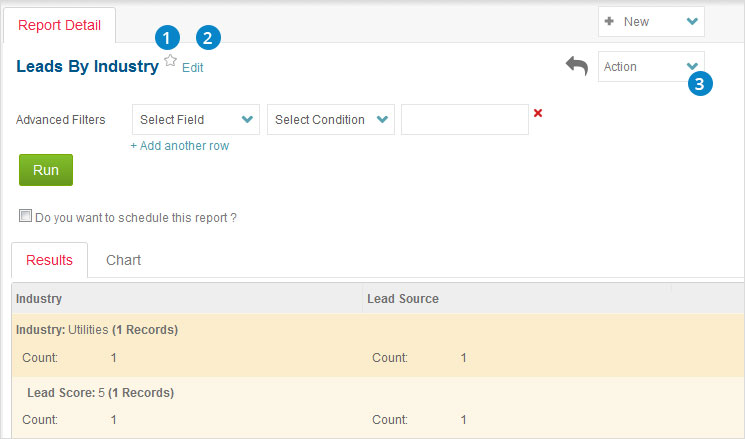Click the Add another row link
The height and width of the screenshot is (439, 745).
tap(179, 146)
